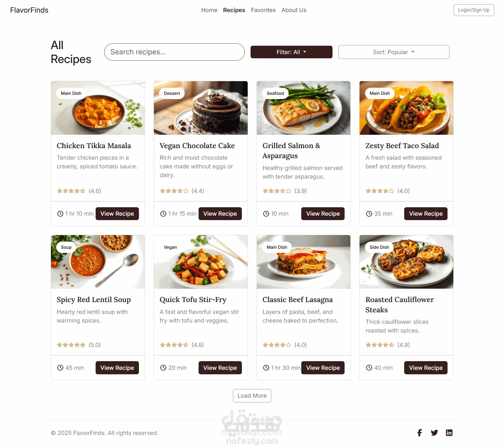Open the About Us page
504x446 pixels.
[294, 10]
